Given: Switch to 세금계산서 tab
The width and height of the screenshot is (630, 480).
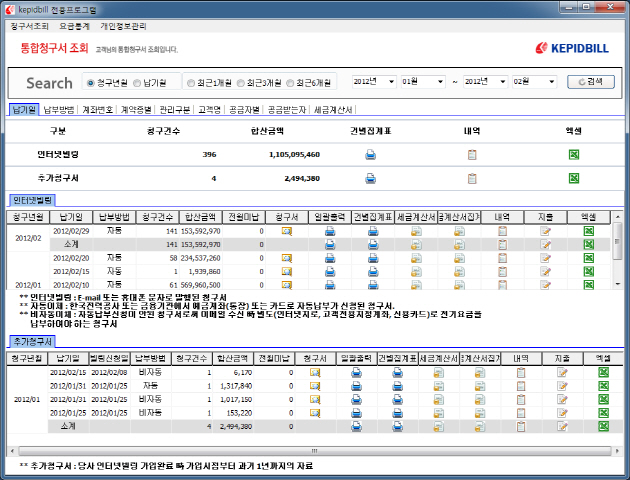Looking at the screenshot, I should click(333, 110).
